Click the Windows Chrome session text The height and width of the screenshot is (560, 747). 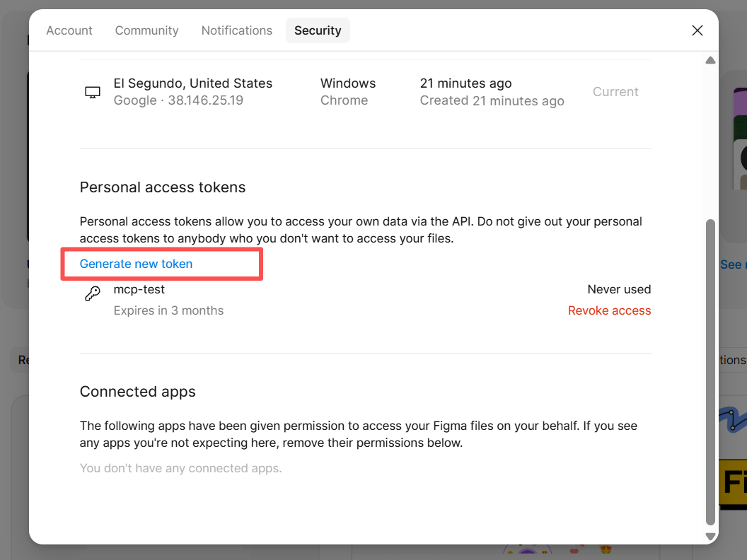pyautogui.click(x=347, y=92)
